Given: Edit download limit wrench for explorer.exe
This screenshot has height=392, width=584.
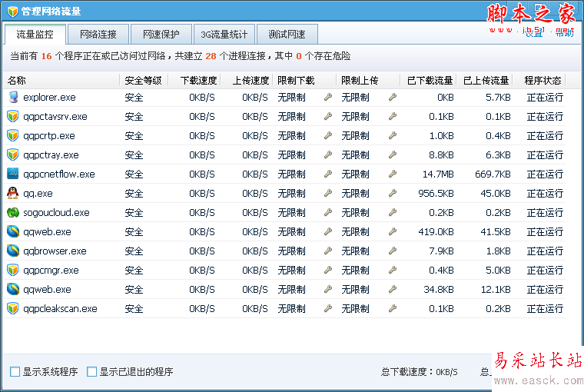Looking at the screenshot, I should [x=328, y=98].
